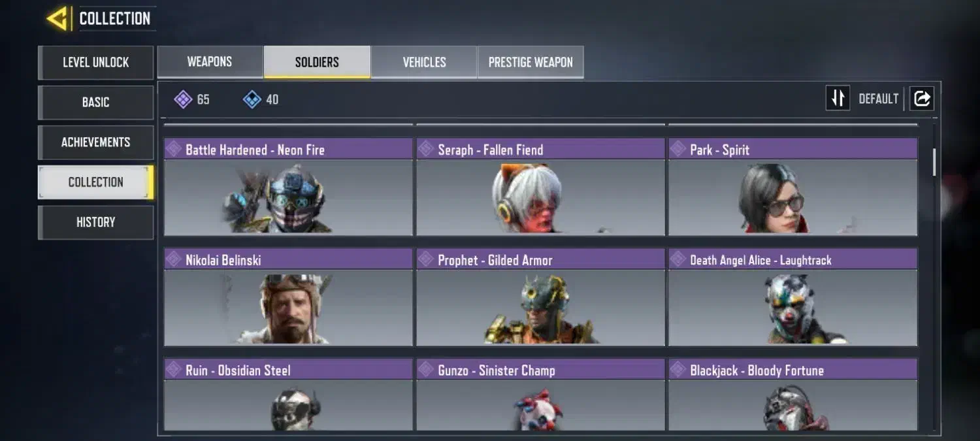Image resolution: width=980 pixels, height=441 pixels.
Task: Click the vertical scrollbar thumb
Action: pyautogui.click(x=935, y=162)
